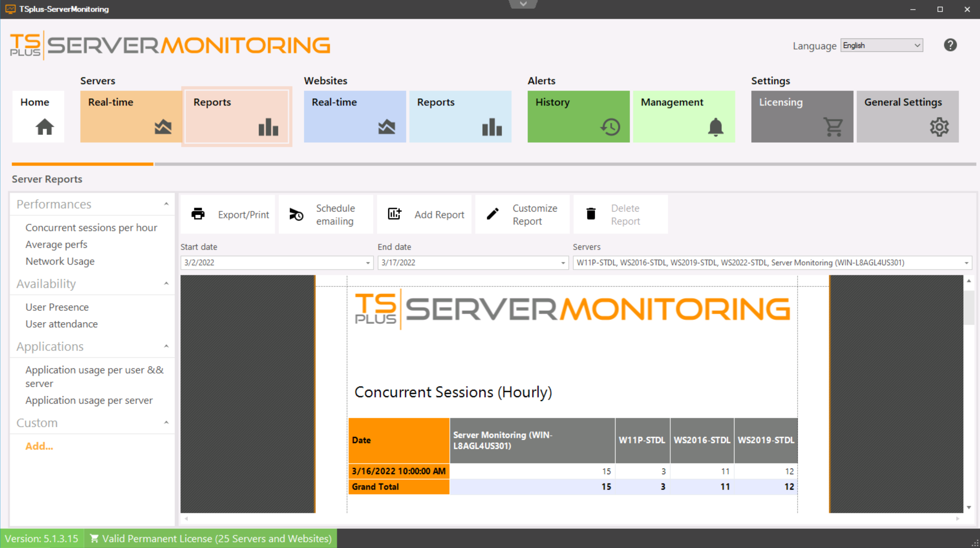This screenshot has width=980, height=548.
Task: Open the Start date picker dropdown
Action: click(368, 263)
